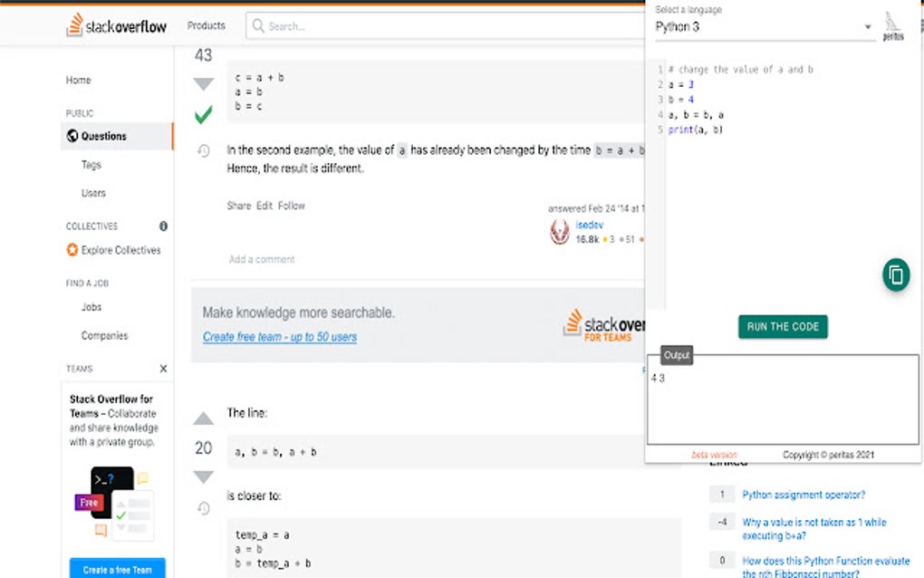Open the Products menu
This screenshot has width=924, height=578.
[207, 25]
